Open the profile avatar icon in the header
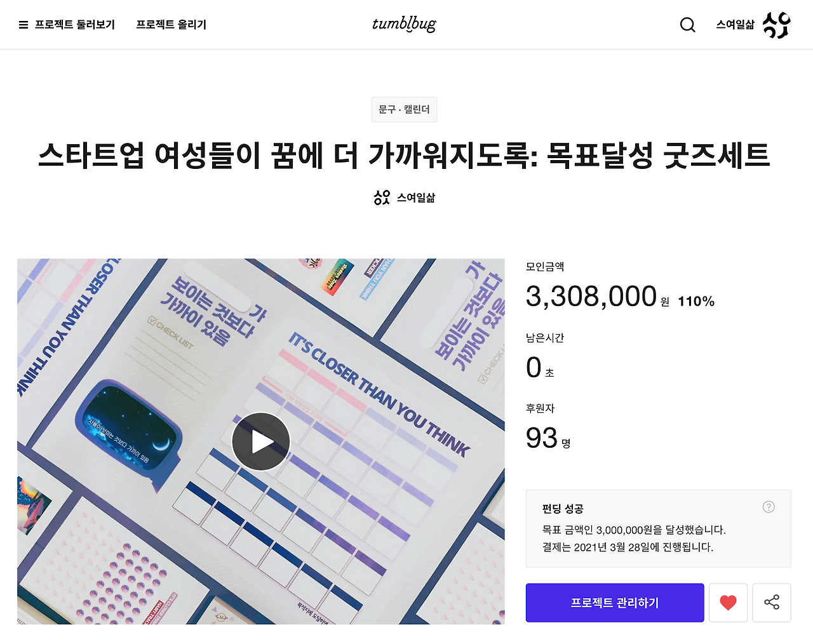This screenshot has height=644, width=813. pos(776,25)
